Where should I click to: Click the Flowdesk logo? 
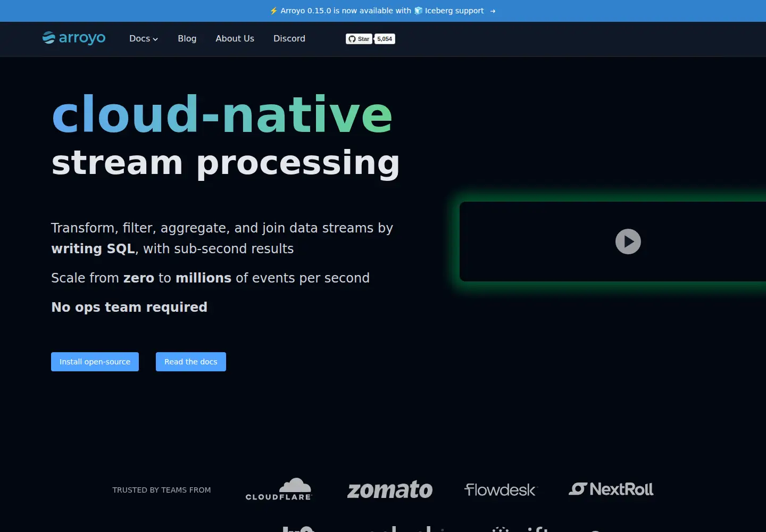(501, 489)
